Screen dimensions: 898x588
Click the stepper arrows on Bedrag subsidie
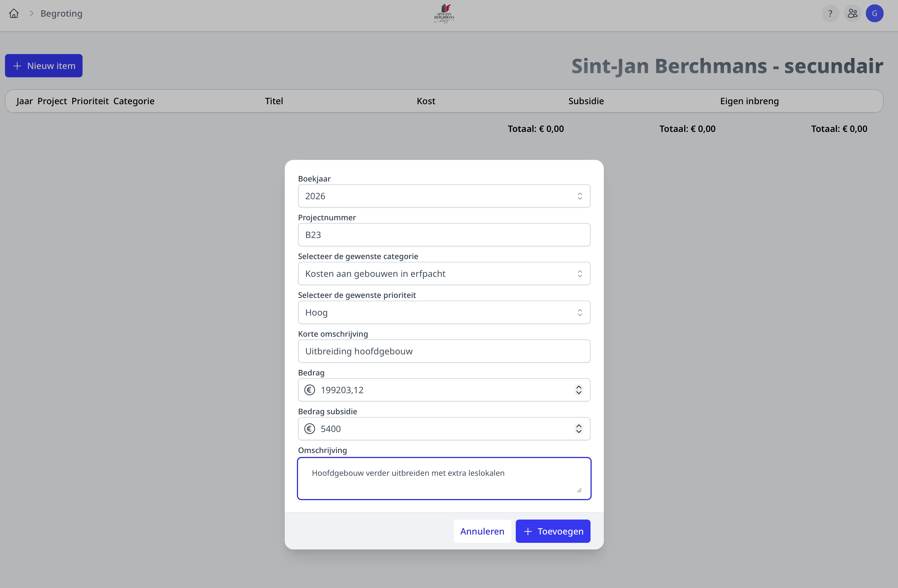point(579,429)
